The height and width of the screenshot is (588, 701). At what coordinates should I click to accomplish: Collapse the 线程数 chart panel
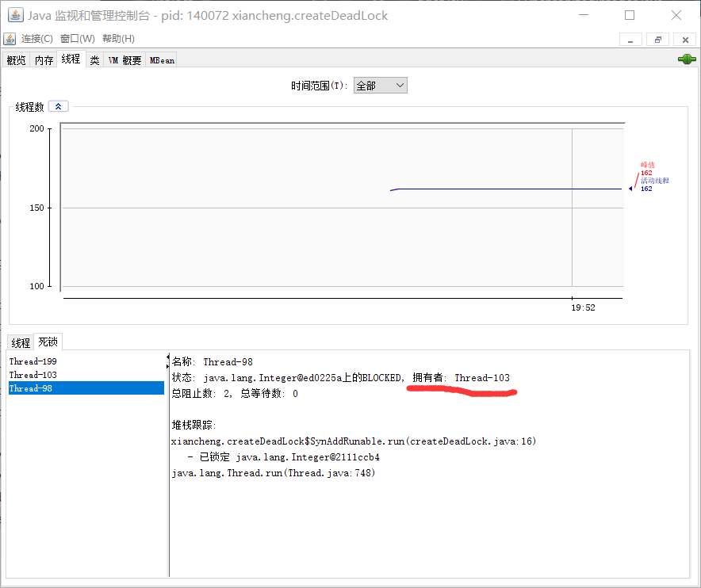click(58, 107)
